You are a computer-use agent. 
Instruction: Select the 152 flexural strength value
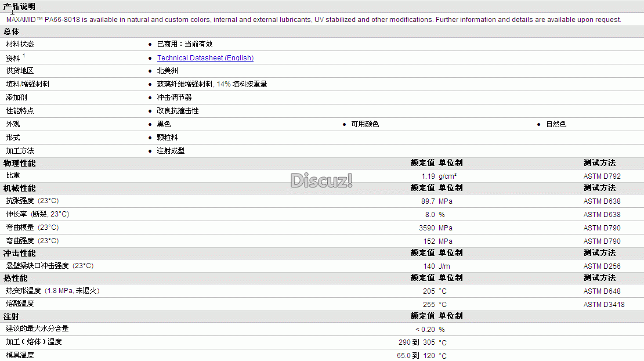tap(429, 241)
